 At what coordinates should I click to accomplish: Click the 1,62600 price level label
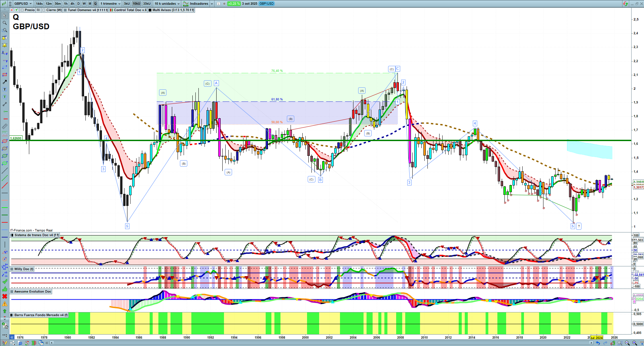coord(16,138)
